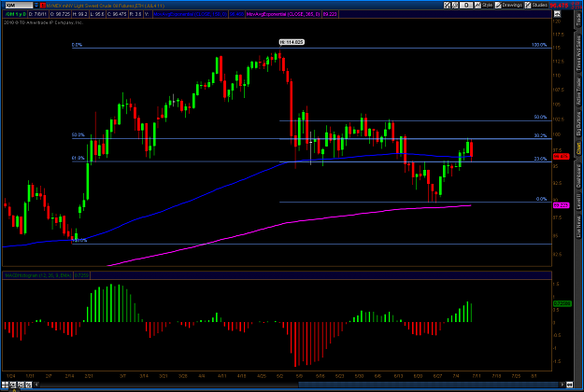Image resolution: width=584 pixels, height=392 pixels.
Task: Open the D aggregation period button
Action: click(466, 5)
